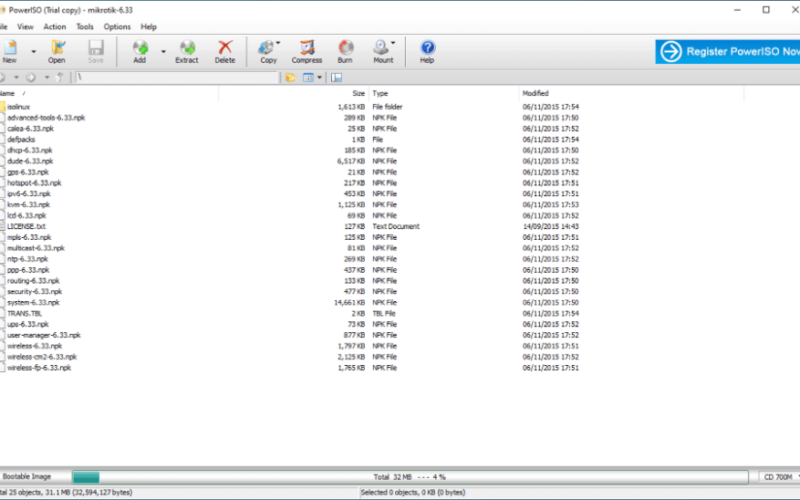Screen dimensions: 800x500
Task: Sort by the Size column header
Action: (293, 93)
